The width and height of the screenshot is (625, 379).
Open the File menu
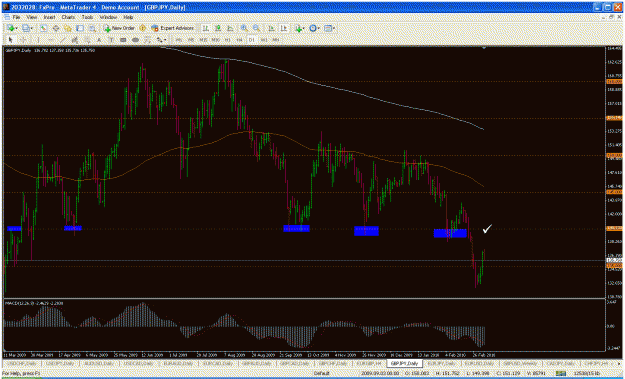[x=16, y=18]
